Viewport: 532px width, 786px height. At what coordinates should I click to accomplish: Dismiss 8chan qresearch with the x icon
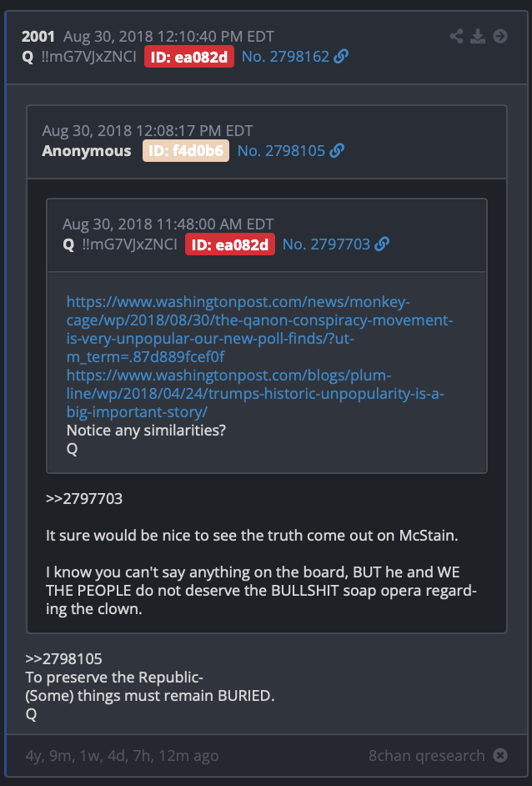click(x=500, y=755)
